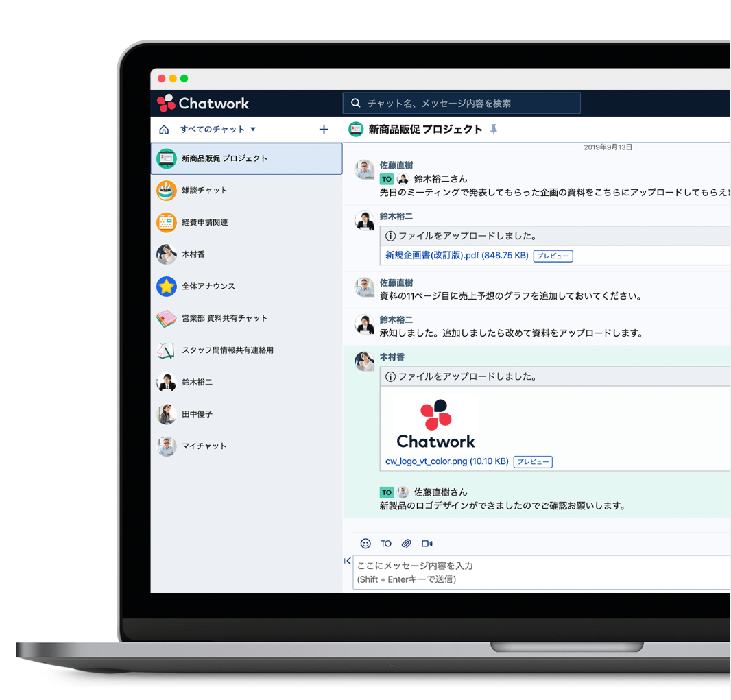
Task: Open the home icon in sidebar
Action: [x=164, y=129]
